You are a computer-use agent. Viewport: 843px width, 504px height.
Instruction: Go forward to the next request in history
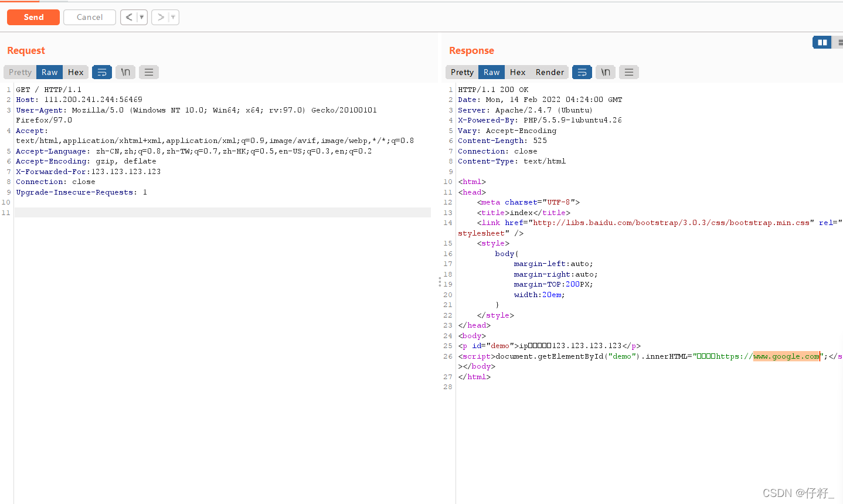click(x=161, y=17)
